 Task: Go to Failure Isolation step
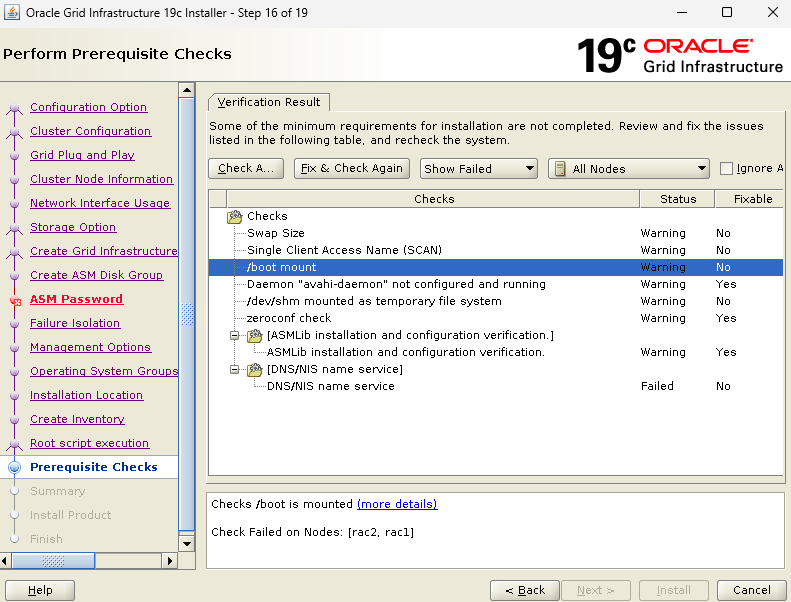pyautogui.click(x=75, y=323)
